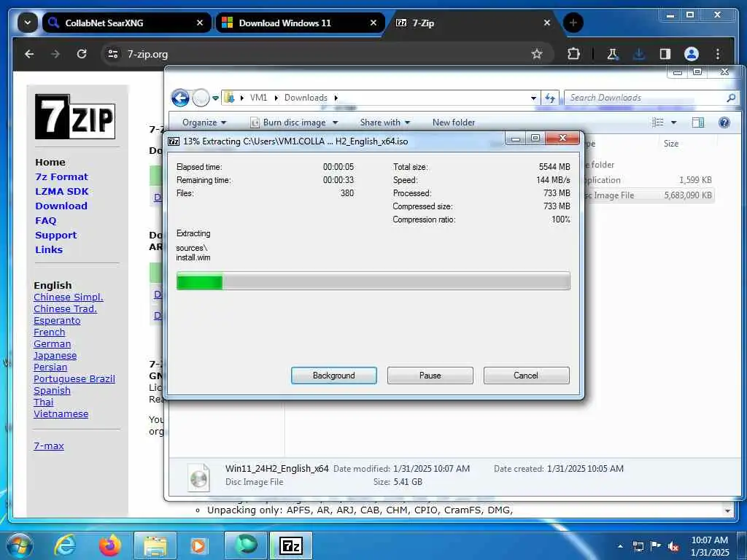Switch to the Download Windows 11 tab
The width and height of the screenshot is (747, 560).
pos(300,23)
